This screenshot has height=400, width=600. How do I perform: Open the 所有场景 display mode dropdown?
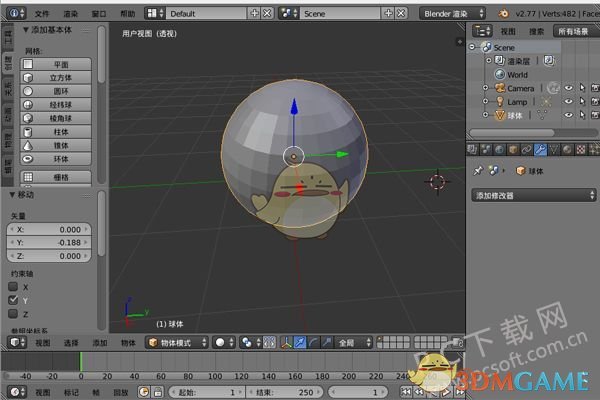tap(576, 31)
